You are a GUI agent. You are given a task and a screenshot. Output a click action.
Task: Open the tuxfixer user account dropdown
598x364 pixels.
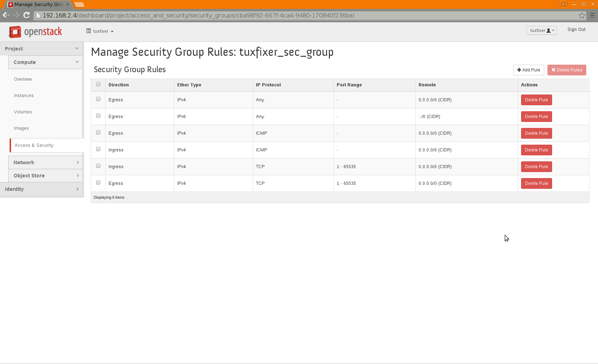click(x=541, y=31)
